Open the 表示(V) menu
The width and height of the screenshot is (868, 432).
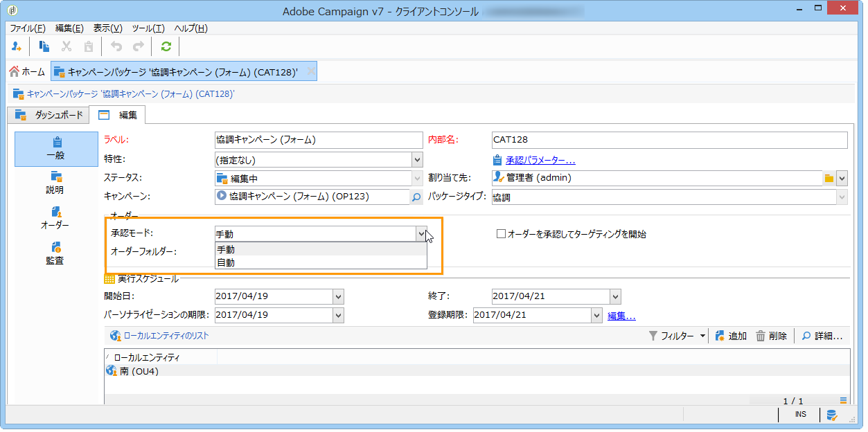point(107,28)
